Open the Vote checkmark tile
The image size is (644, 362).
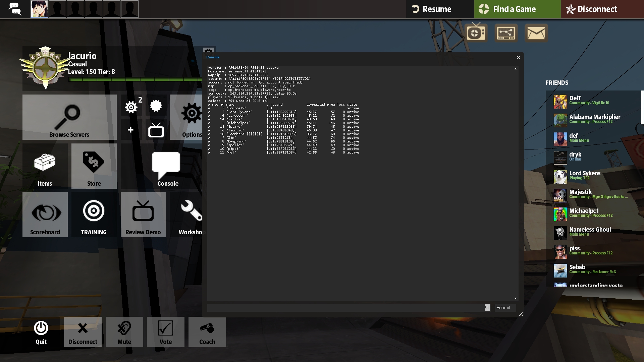166,332
